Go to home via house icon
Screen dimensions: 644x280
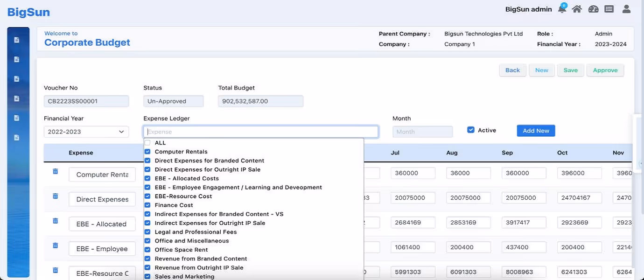click(577, 9)
